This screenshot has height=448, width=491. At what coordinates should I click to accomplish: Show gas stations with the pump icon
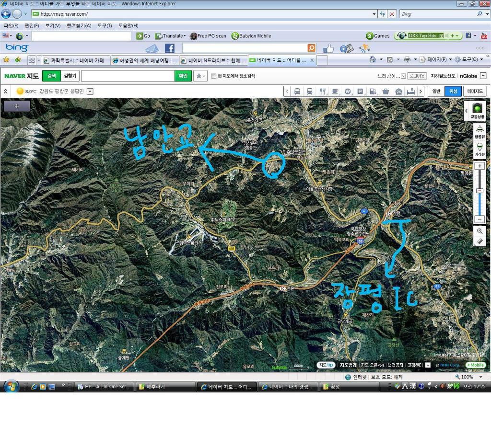(373, 92)
